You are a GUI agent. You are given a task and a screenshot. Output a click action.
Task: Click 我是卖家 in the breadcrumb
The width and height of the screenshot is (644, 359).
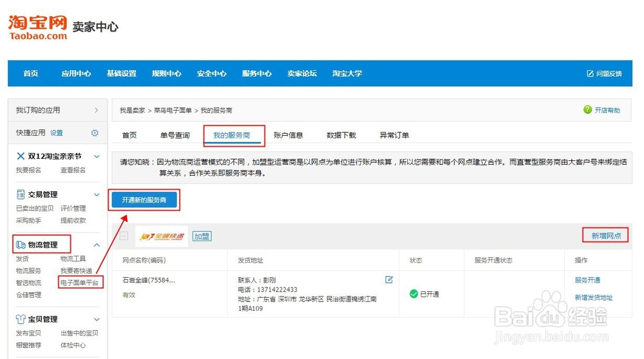point(132,111)
